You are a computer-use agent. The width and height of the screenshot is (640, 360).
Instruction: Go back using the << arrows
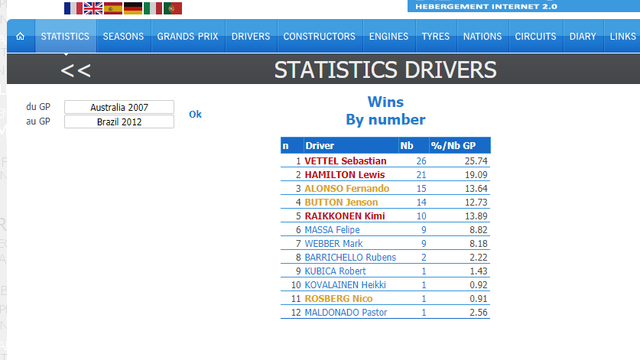pyautogui.click(x=76, y=71)
